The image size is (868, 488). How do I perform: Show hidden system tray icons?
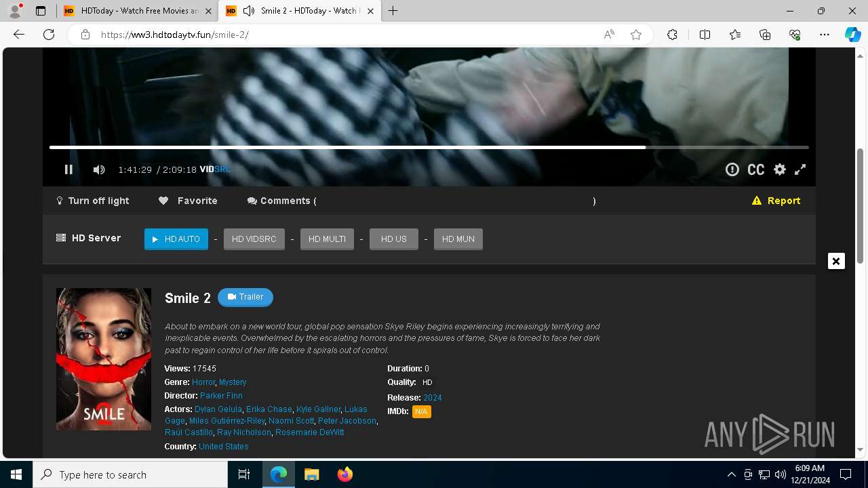point(731,474)
